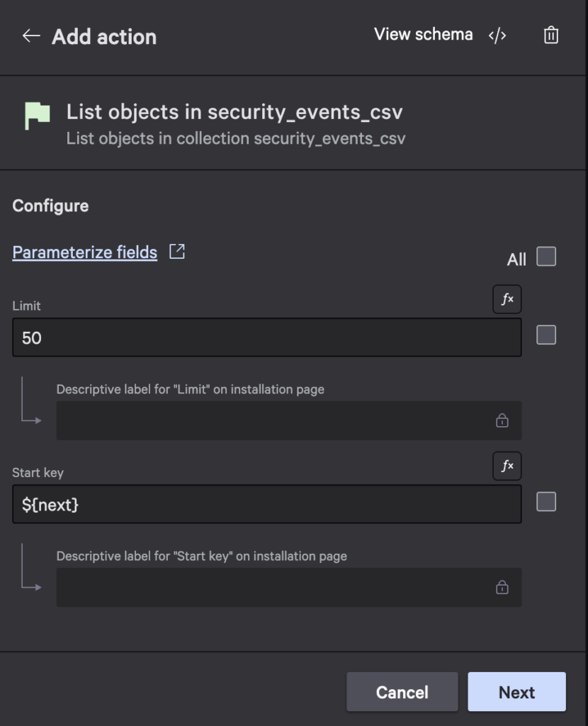Select the Start key field showing ${next}
This screenshot has width=588, height=726.
267,504
